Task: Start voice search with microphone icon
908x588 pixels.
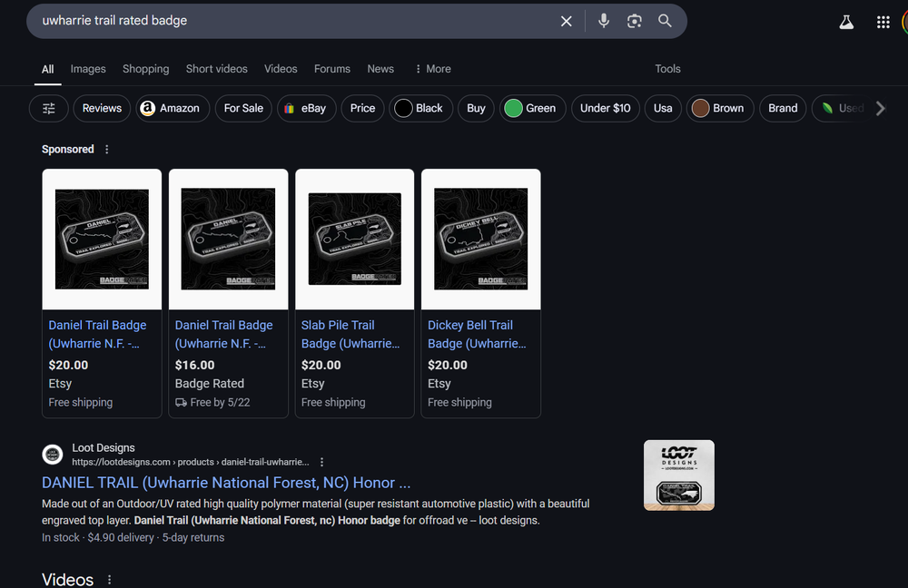Action: point(604,21)
